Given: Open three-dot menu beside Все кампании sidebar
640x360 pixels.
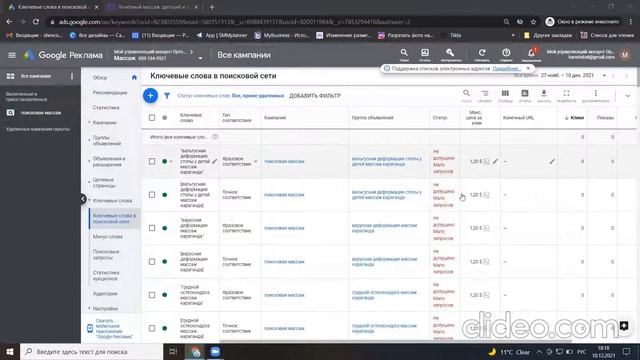Looking at the screenshot, I should (72, 76).
